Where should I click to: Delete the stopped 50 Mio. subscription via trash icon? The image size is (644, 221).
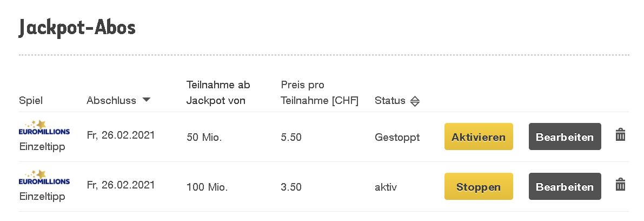620,135
